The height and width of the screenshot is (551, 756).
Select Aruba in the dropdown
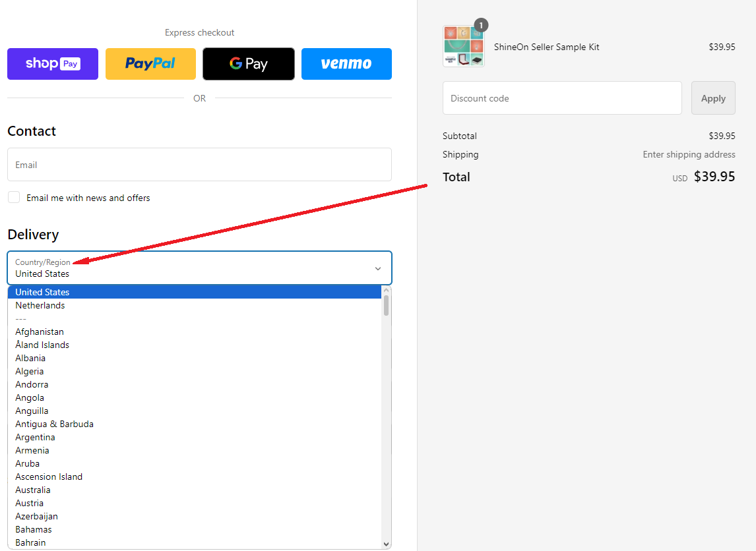tap(195, 463)
